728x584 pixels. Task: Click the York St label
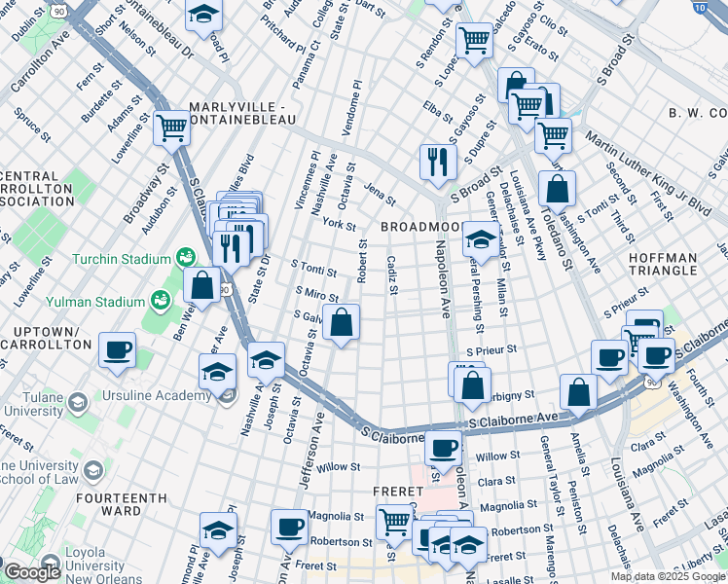(340, 224)
